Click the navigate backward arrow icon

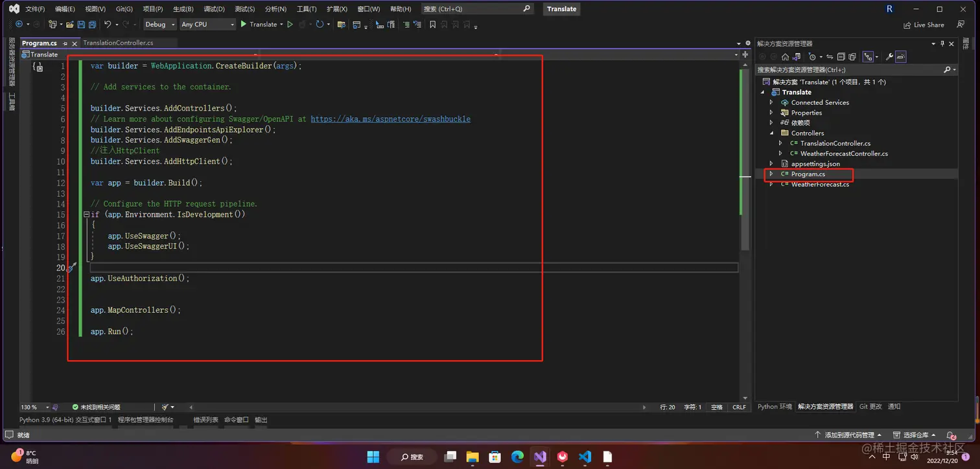pyautogui.click(x=19, y=24)
